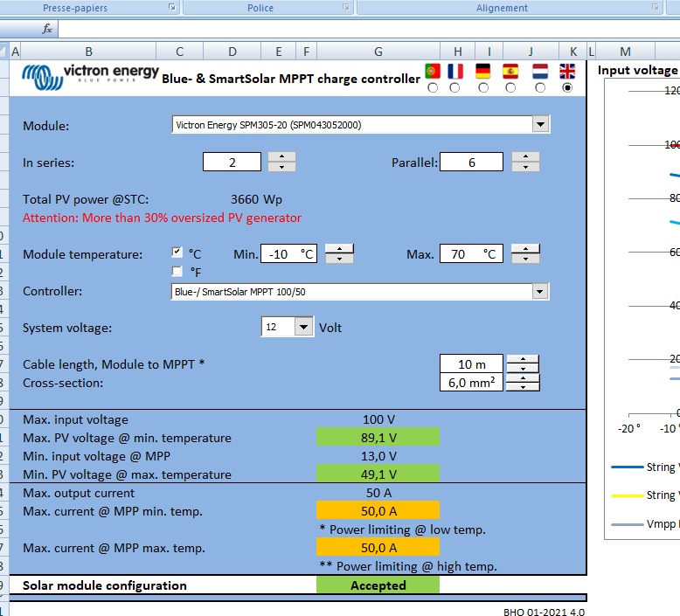Enable the °F temperature checkbox
Viewport: 680px width, 616px height.
pos(177,271)
